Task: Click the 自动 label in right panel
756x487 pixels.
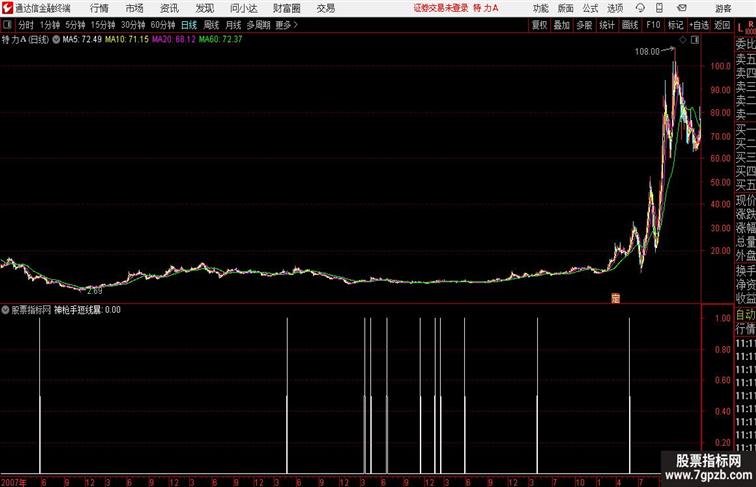Action: coord(745,315)
